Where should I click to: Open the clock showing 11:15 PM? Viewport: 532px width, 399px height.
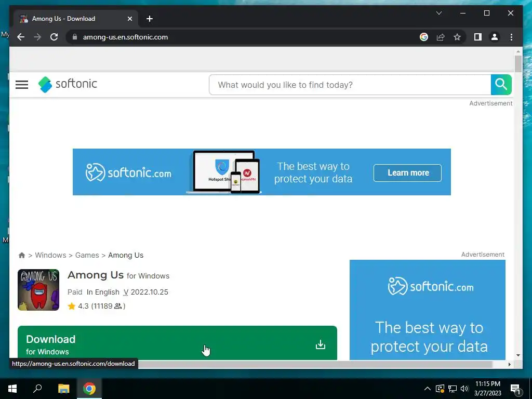coord(487,389)
